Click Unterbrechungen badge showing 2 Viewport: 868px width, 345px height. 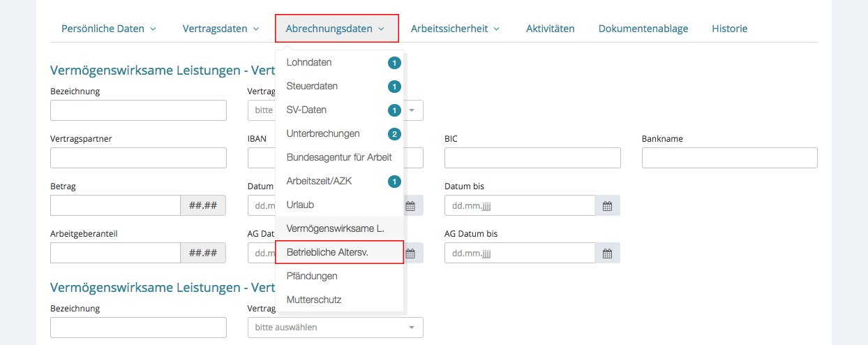point(394,134)
